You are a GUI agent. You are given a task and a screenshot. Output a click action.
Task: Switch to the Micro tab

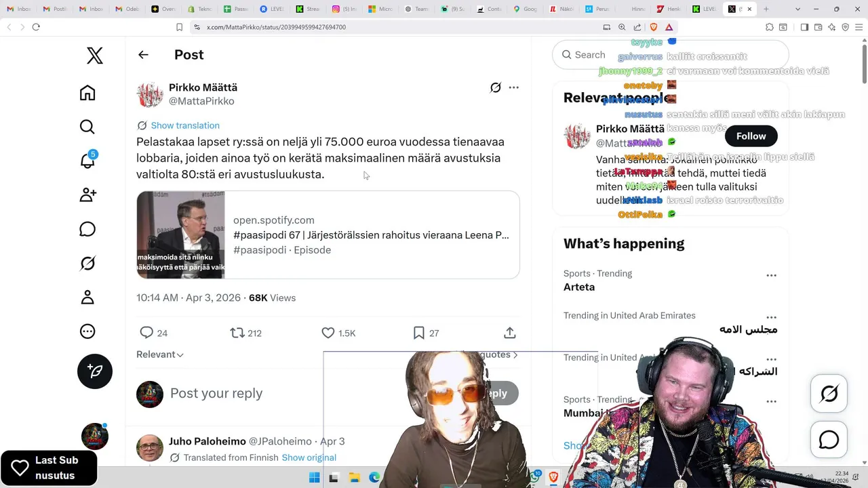click(x=382, y=9)
